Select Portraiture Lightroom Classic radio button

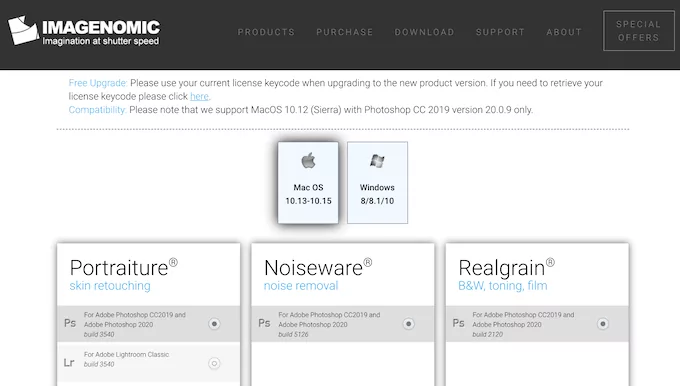coord(214,363)
